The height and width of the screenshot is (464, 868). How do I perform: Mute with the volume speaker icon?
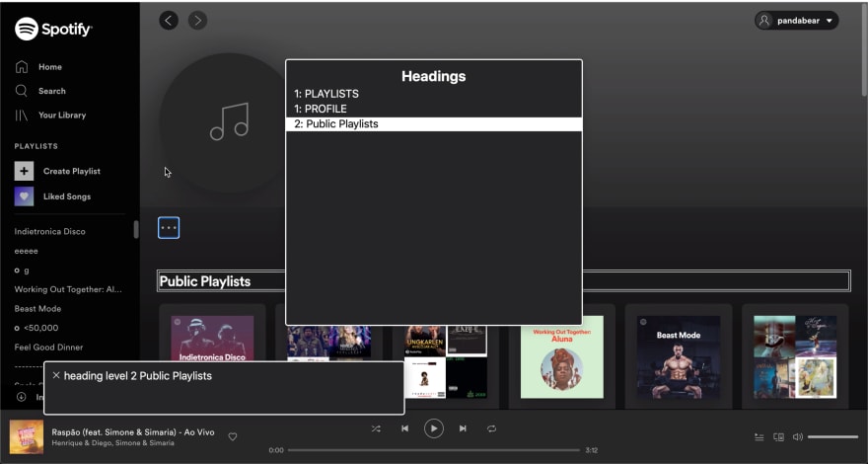point(798,436)
